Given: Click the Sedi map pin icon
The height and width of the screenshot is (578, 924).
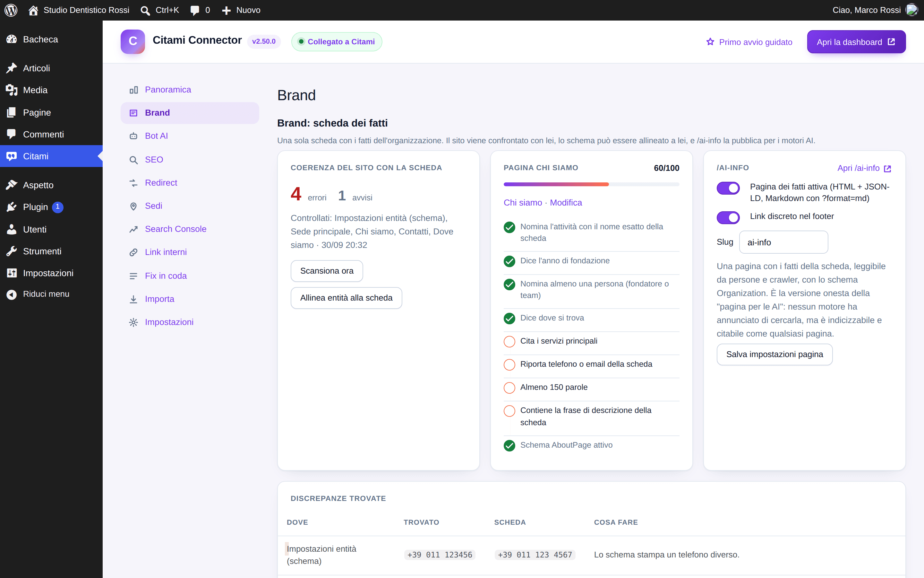Looking at the screenshot, I should (133, 206).
